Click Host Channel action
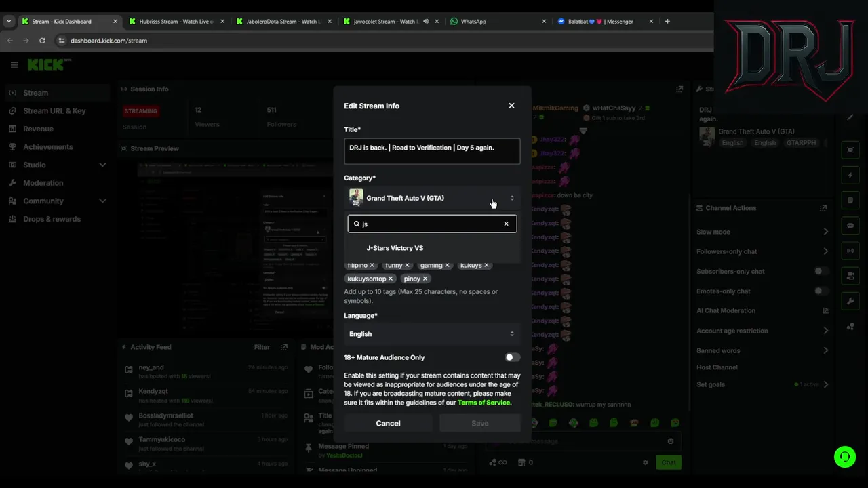868x488 pixels. [x=717, y=367]
